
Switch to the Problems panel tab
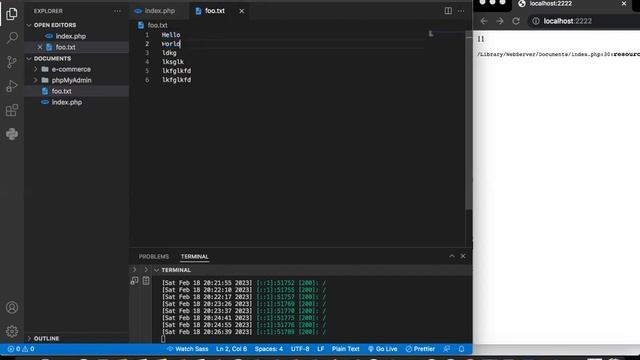coord(154,256)
